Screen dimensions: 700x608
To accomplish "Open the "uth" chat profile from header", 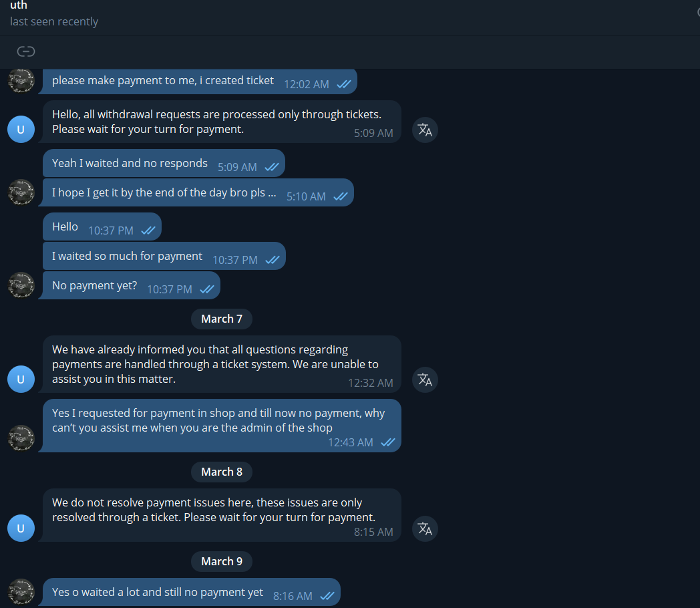I will pos(19,6).
